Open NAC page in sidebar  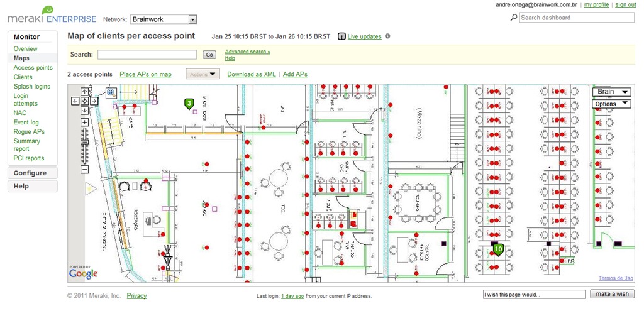point(19,113)
